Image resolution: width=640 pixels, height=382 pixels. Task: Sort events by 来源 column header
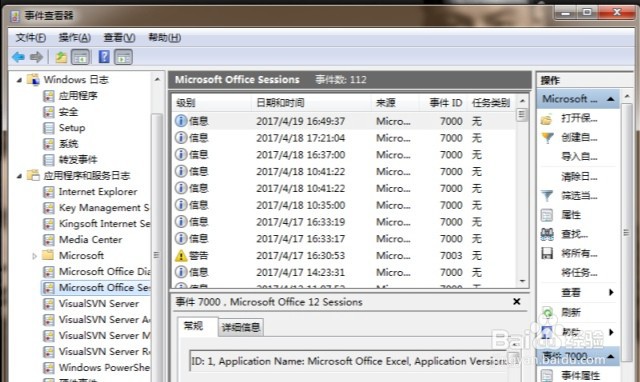point(395,102)
